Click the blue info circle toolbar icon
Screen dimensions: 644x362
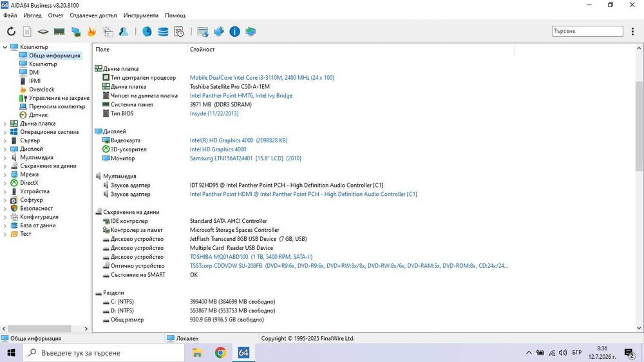[x=234, y=31]
